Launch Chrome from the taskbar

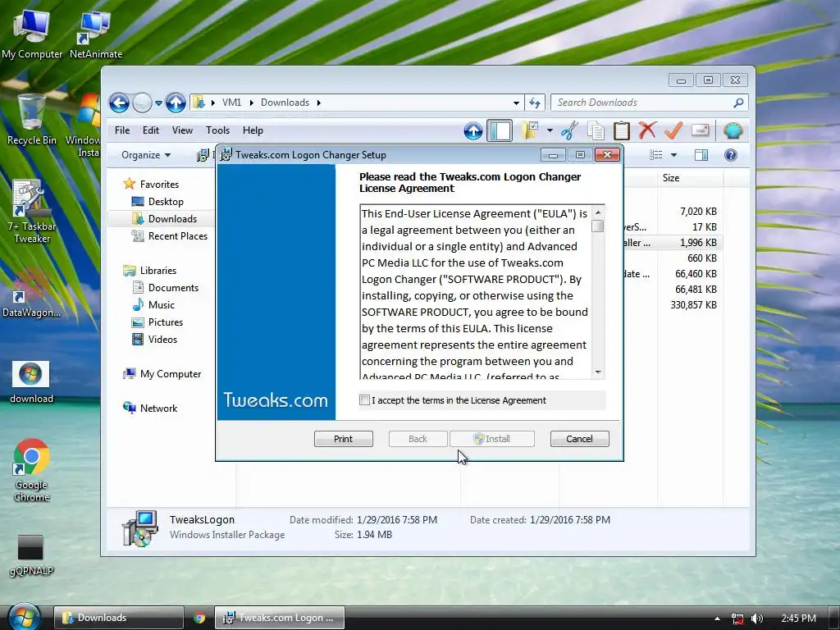[x=199, y=619]
